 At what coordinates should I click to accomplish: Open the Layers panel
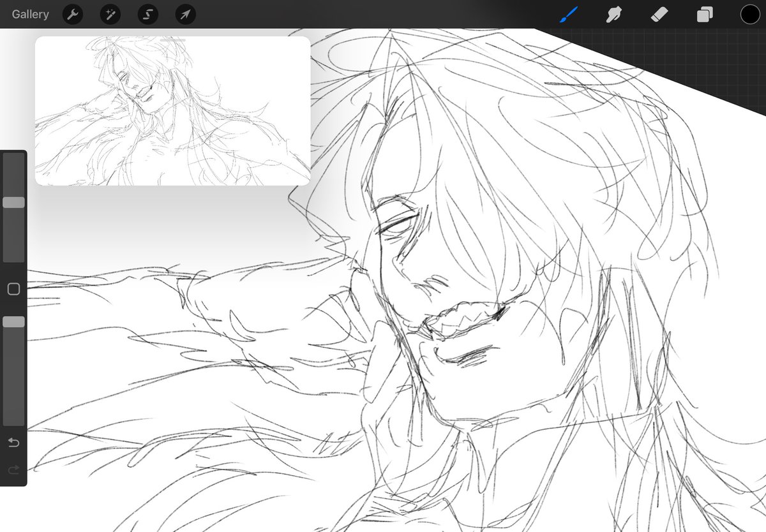[x=705, y=14]
